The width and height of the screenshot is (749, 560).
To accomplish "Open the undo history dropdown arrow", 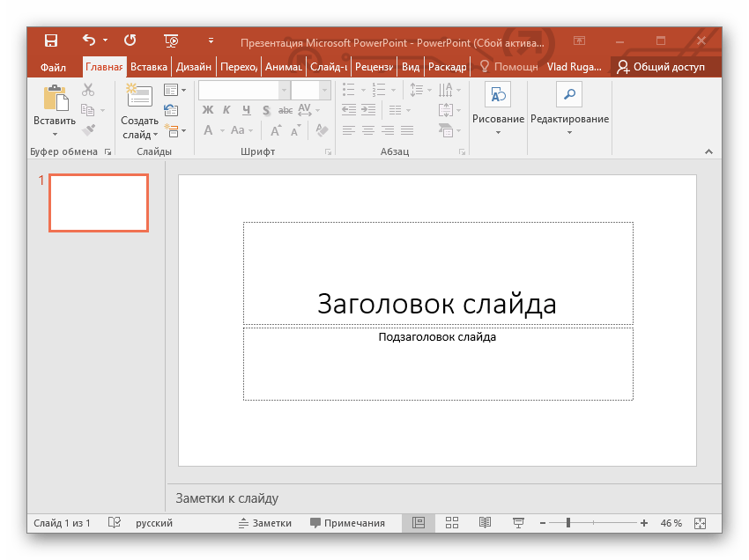I will [x=106, y=41].
